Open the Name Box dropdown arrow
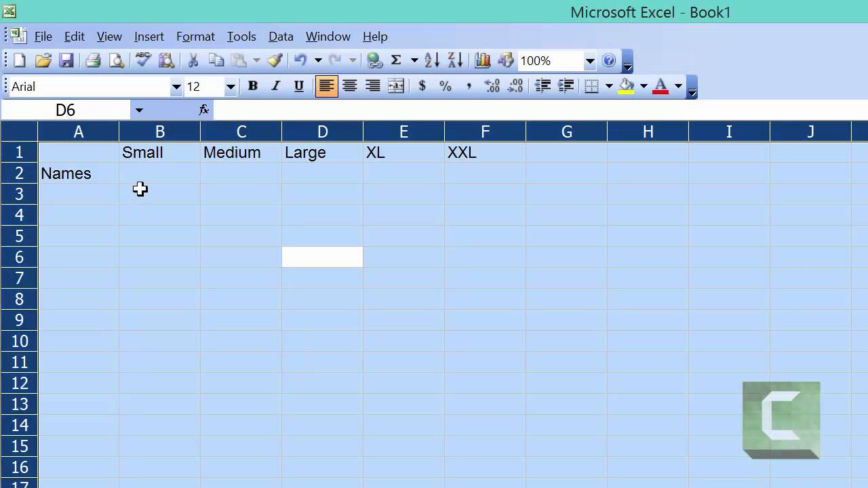This screenshot has height=488, width=868. (x=139, y=110)
